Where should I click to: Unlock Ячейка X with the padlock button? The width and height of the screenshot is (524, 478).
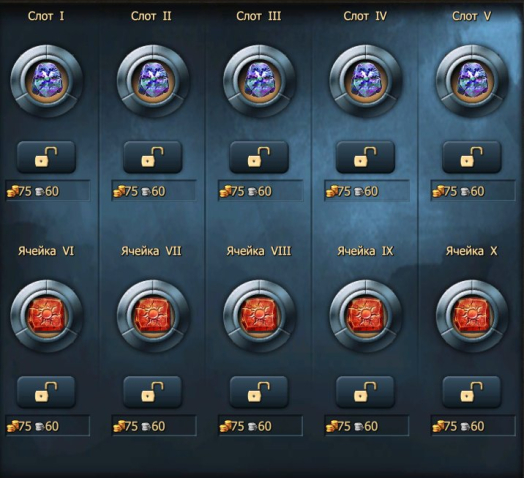[472, 392]
